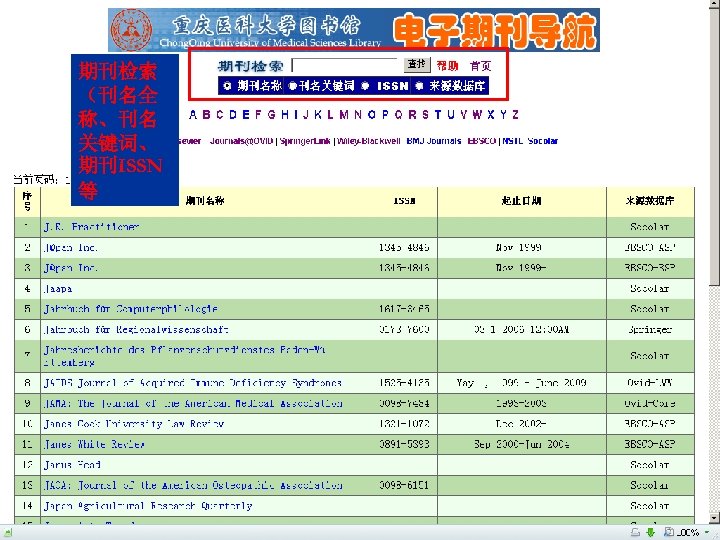The image size is (720, 540).
Task: Browse journals starting with letter K
Action: coord(318,115)
